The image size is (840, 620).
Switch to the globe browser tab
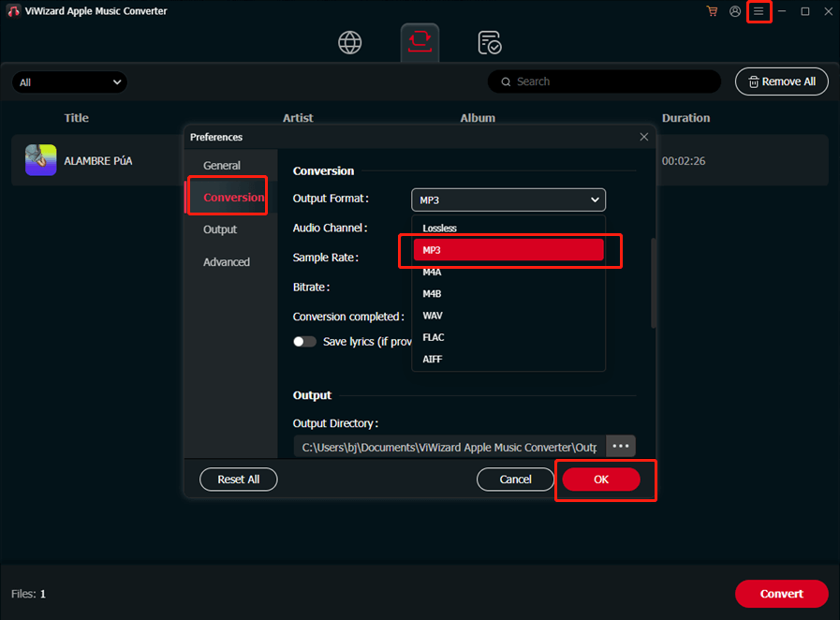(x=349, y=43)
